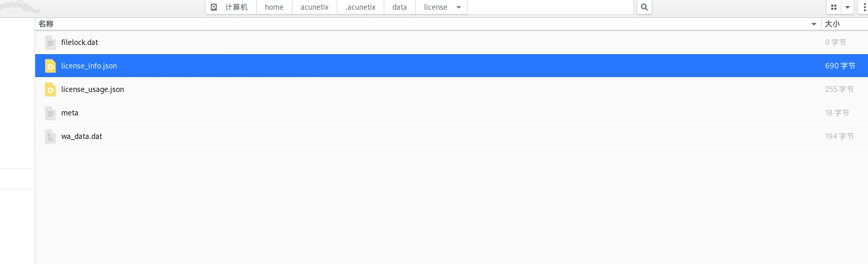Click the search magnifier icon

click(644, 7)
